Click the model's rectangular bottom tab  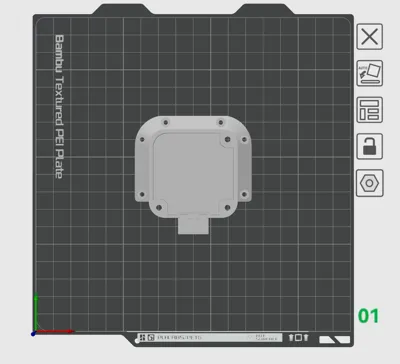193,226
